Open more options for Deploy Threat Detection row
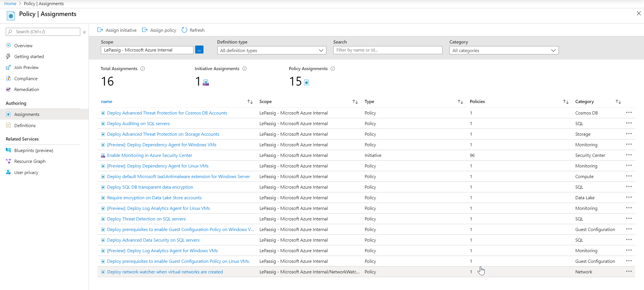Viewport: 644px width, 290px height. pyautogui.click(x=629, y=218)
